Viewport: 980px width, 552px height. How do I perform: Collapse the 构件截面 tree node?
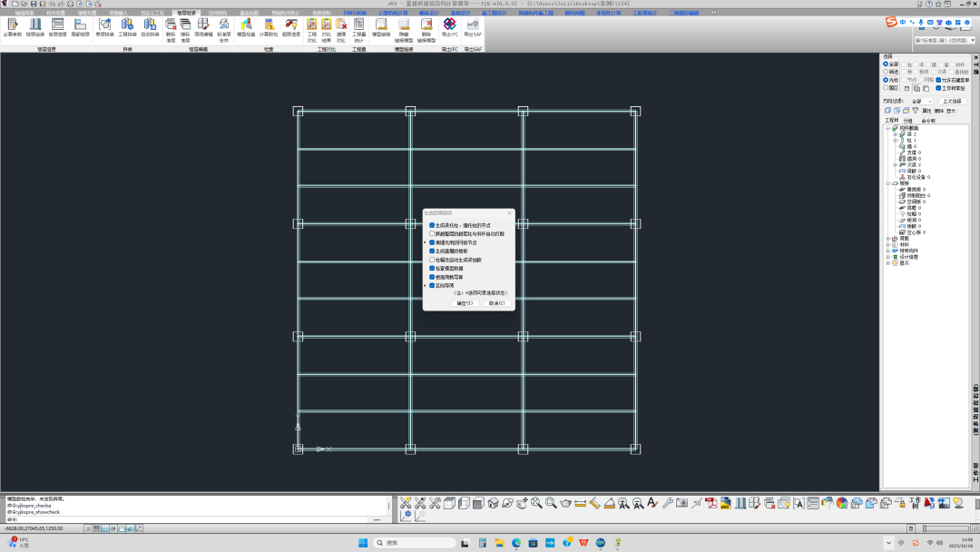click(888, 128)
